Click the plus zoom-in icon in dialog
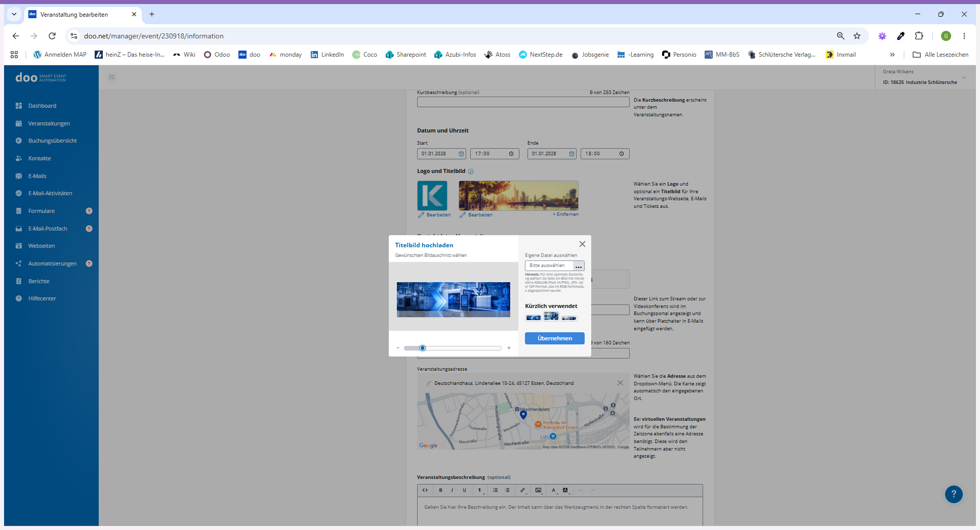Screen dimensions: 980x530 [x=509, y=348]
